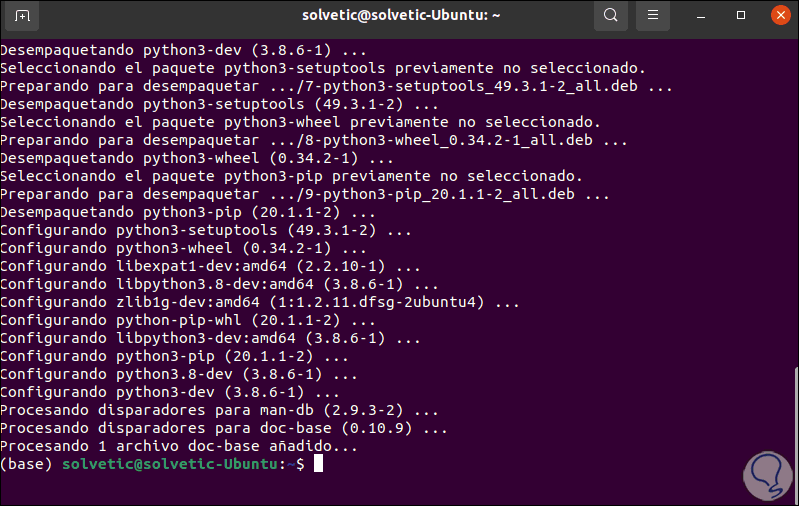Open the hamburger menu
Screen dimensions: 799x506
click(652, 16)
